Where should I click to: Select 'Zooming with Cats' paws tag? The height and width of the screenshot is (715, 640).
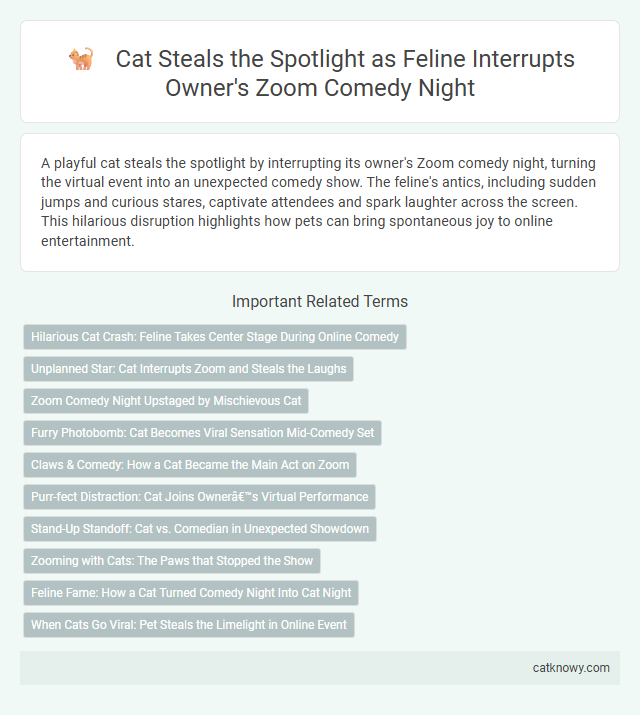[172, 560]
